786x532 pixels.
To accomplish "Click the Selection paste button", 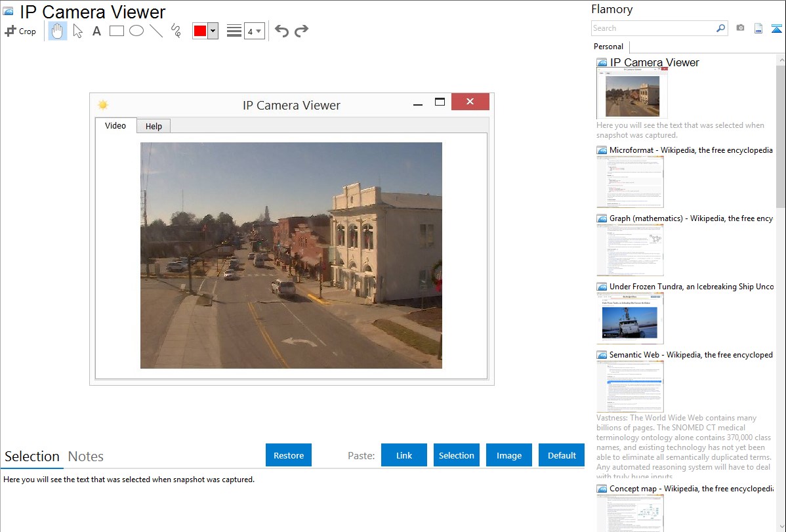I will (x=457, y=455).
